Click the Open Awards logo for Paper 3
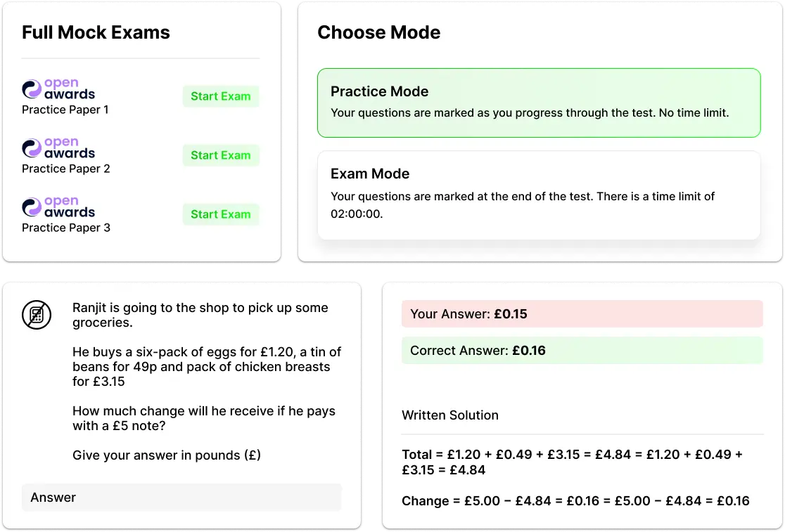Viewport: 785px width, 532px height. [x=58, y=207]
